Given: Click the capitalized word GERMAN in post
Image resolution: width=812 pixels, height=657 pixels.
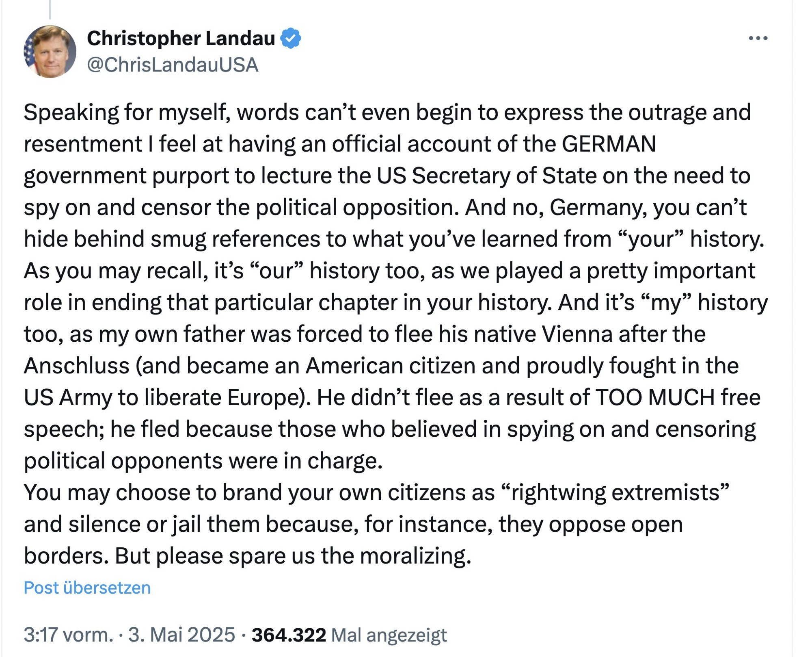Looking at the screenshot, I should click(x=609, y=144).
